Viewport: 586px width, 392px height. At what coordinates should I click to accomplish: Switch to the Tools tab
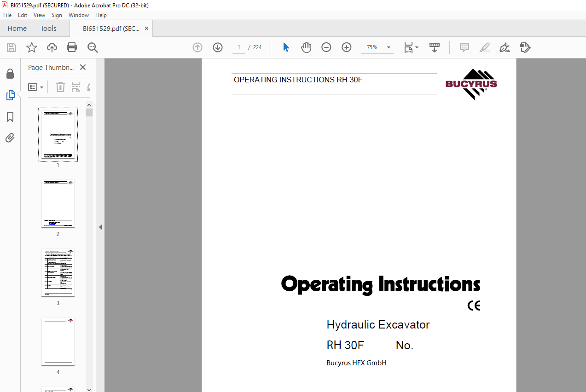[48, 29]
